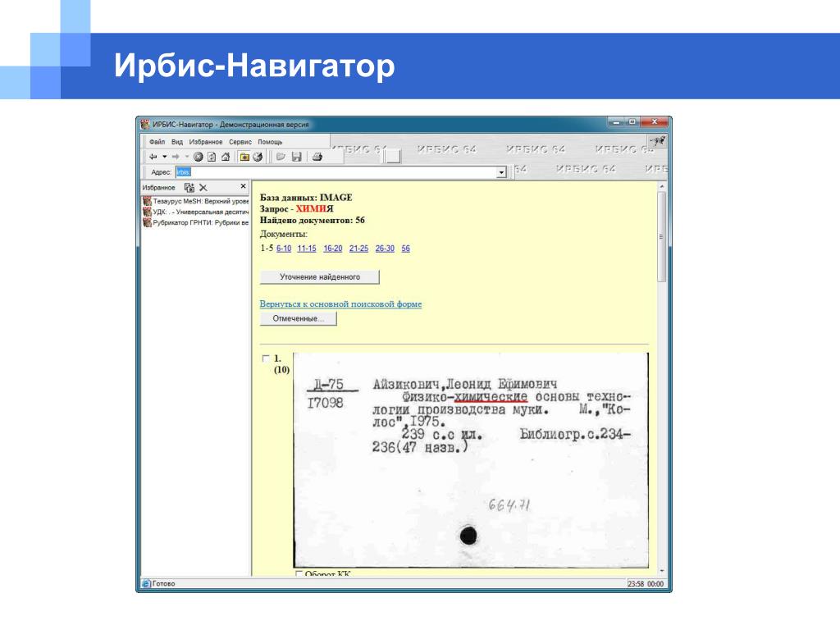Screen dimensions: 840x630
Task: Jump to last document link 56
Action: (405, 249)
